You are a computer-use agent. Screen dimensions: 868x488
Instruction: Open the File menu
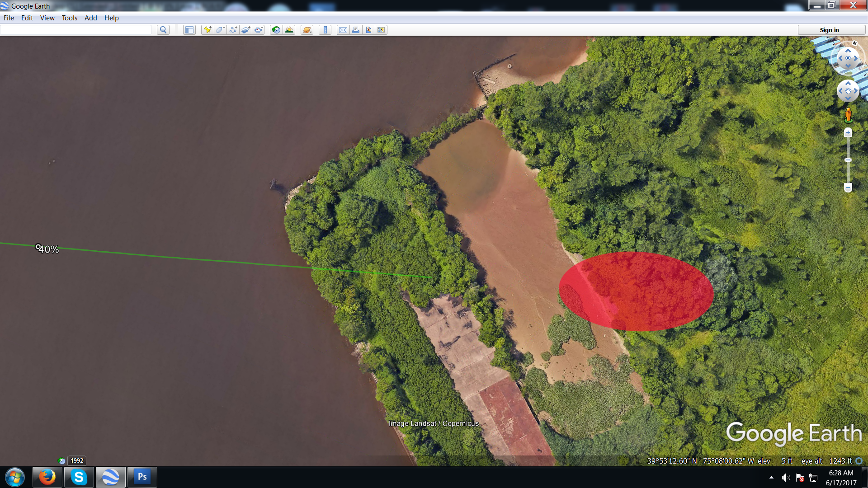click(x=9, y=18)
